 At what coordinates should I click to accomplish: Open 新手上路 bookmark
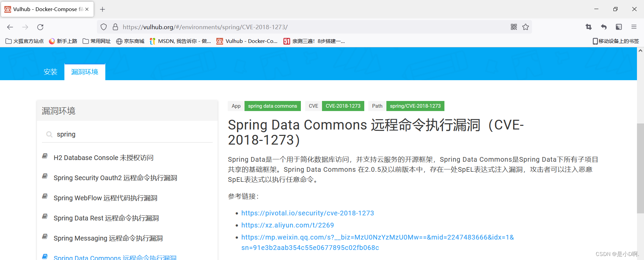(x=63, y=41)
